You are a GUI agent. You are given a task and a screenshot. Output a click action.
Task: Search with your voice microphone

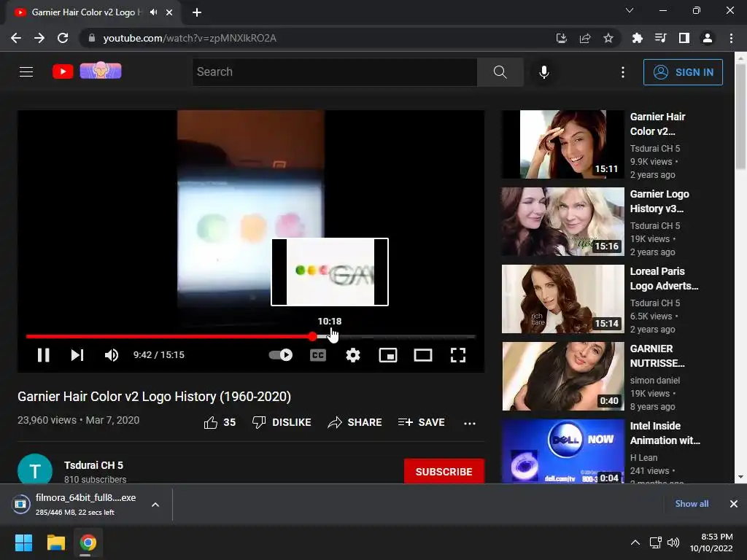pyautogui.click(x=544, y=72)
